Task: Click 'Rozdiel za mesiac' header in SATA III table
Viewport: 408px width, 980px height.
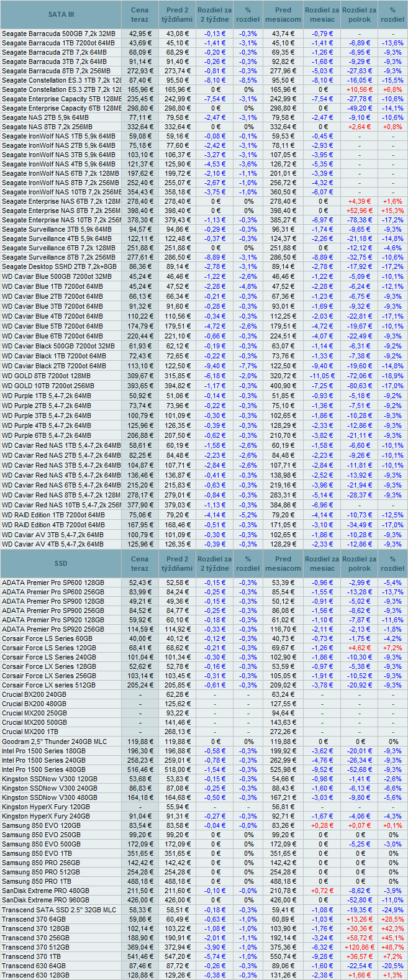Action: point(322,14)
